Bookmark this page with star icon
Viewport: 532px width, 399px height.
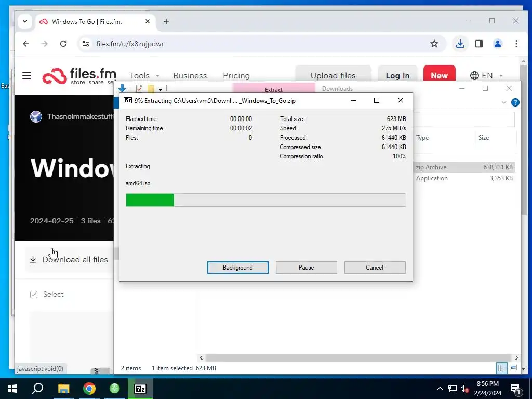point(434,44)
